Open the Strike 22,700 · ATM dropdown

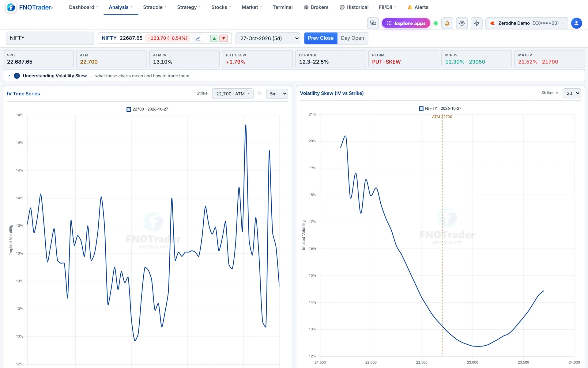(x=233, y=94)
